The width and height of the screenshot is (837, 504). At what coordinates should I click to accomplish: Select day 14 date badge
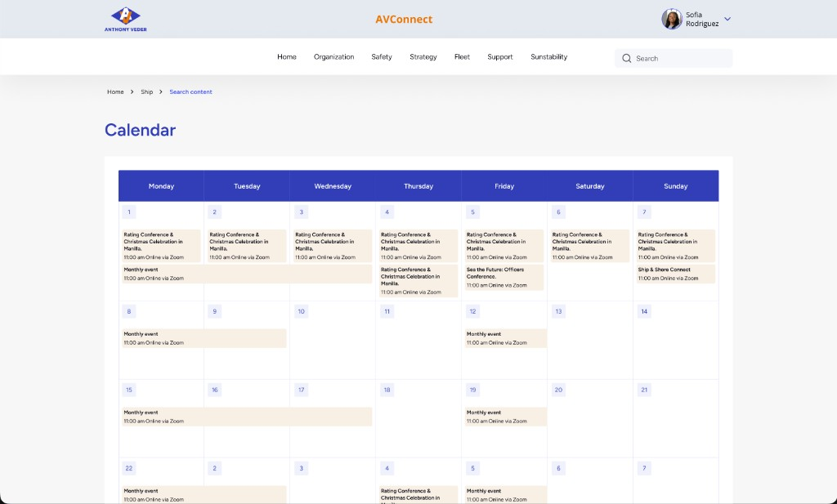(644, 311)
